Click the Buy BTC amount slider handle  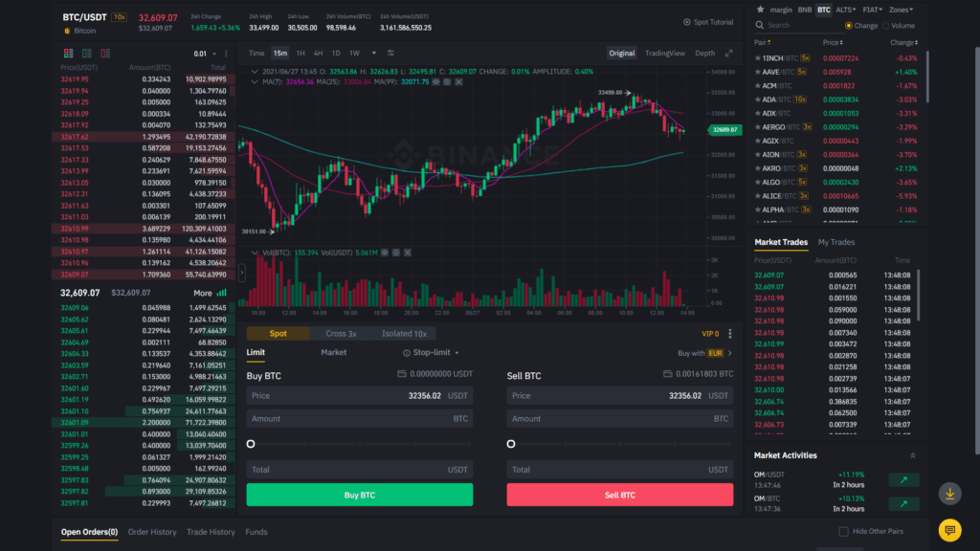click(x=251, y=444)
